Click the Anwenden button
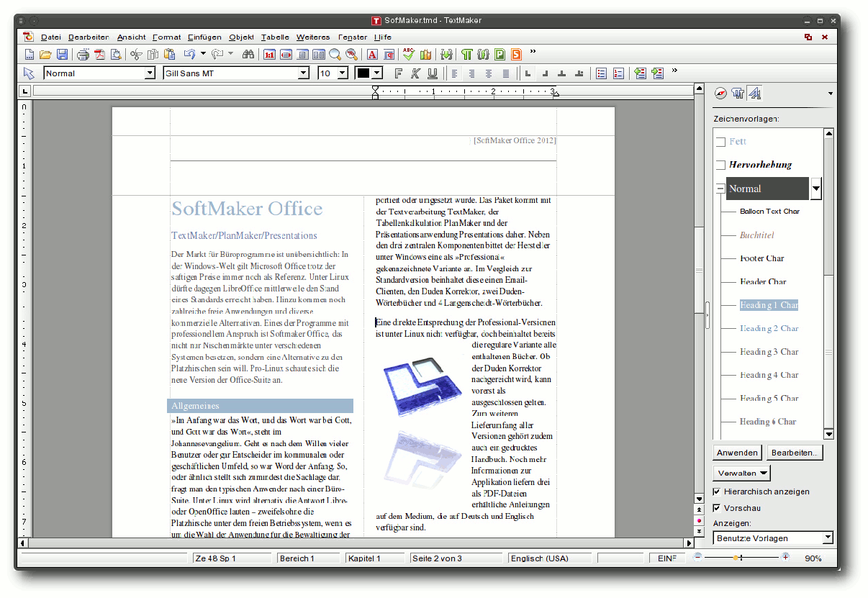The image size is (868, 598). [738, 453]
